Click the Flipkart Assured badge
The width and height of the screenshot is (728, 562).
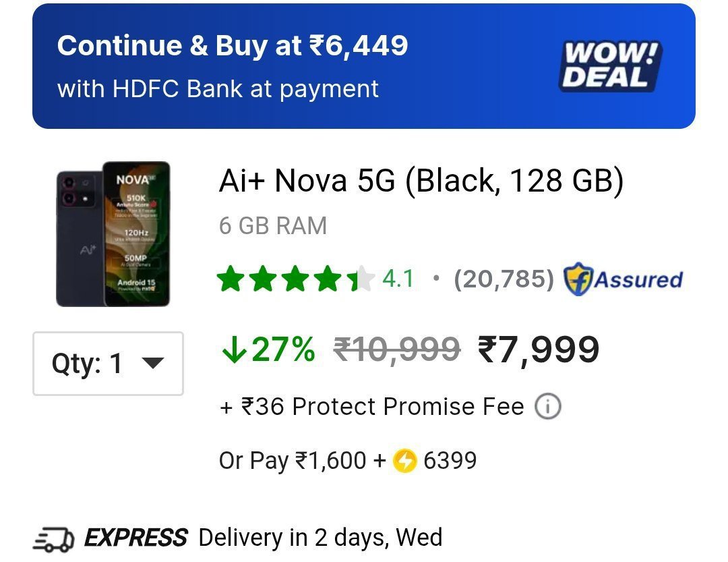[623, 279]
